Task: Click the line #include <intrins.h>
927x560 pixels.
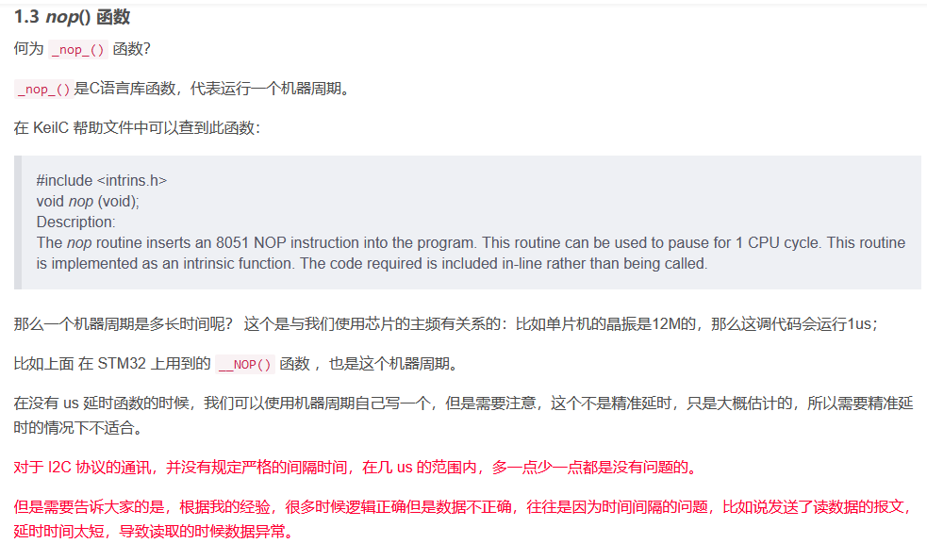Action: coord(102,180)
